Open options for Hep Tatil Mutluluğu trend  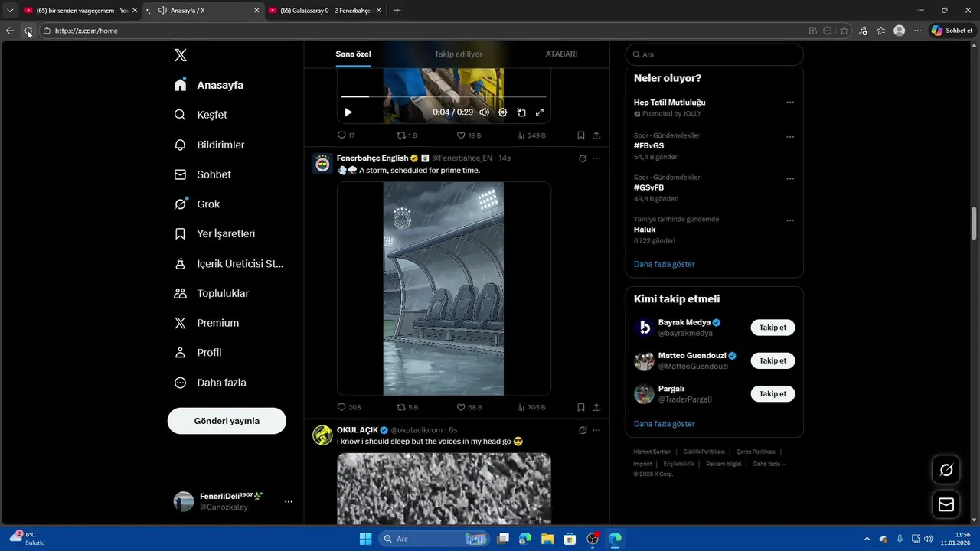click(x=790, y=103)
